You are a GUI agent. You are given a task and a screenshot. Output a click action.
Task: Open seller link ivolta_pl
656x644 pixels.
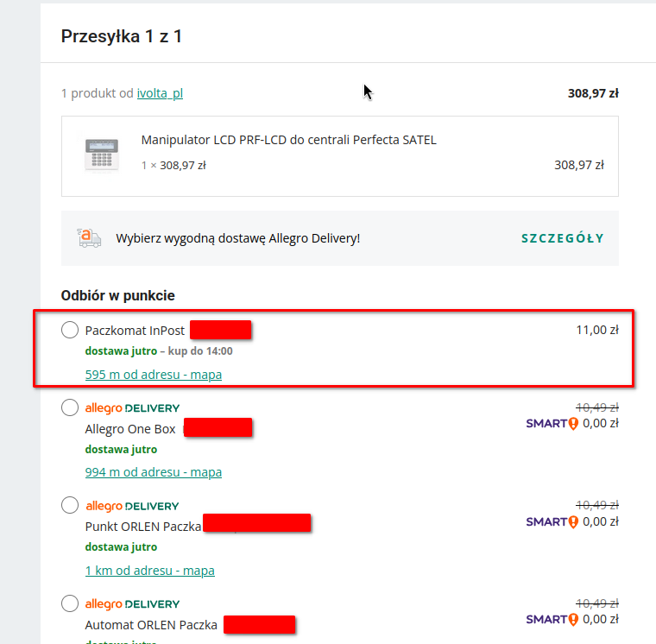click(160, 93)
